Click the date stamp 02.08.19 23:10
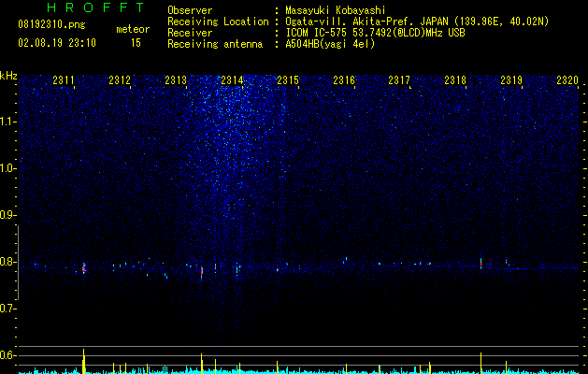This screenshot has width=588, height=374. [x=57, y=43]
